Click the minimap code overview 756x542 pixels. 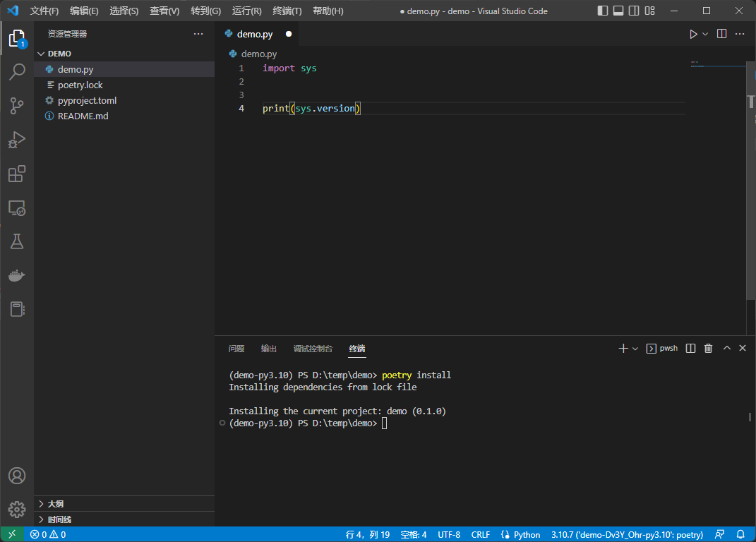pos(718,65)
